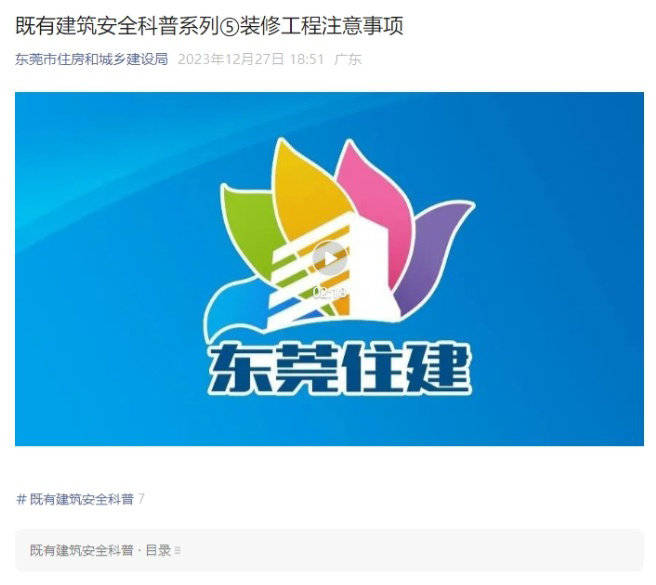Play the video with the center play button
Viewport: 656px width, 585px height.
(x=330, y=259)
